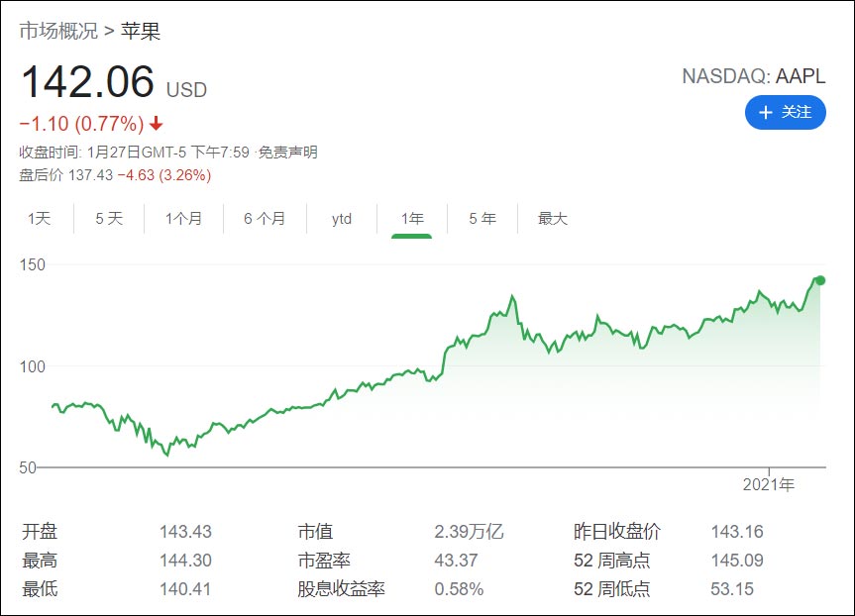Image resolution: width=855 pixels, height=616 pixels.
Task: Show the 5 年 chart tab
Action: coord(482,219)
